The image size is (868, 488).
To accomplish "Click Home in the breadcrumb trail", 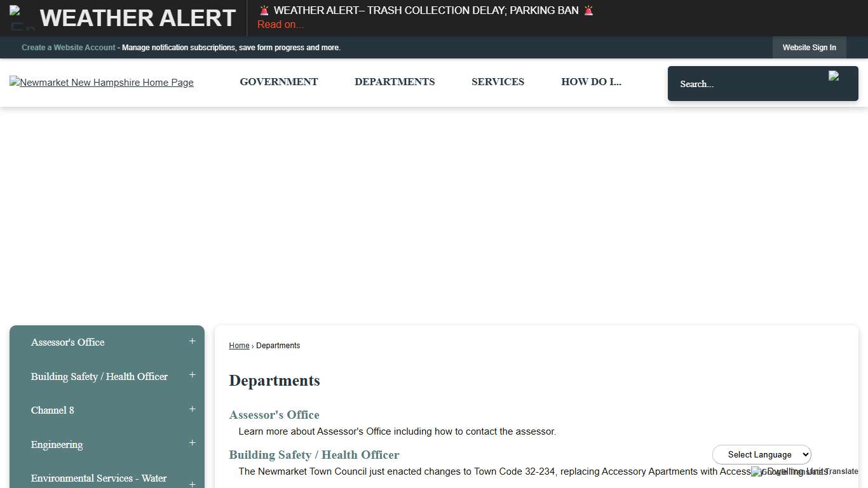I will click(x=239, y=345).
